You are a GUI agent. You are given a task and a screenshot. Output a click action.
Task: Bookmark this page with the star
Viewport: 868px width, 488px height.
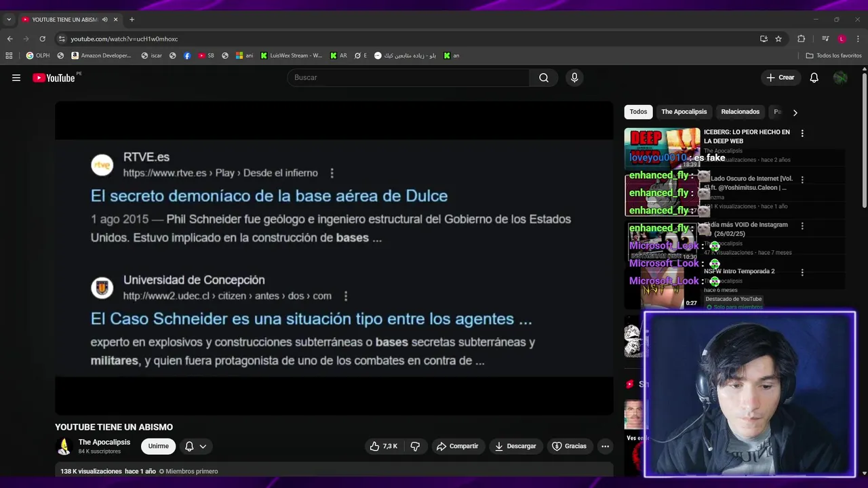click(778, 39)
